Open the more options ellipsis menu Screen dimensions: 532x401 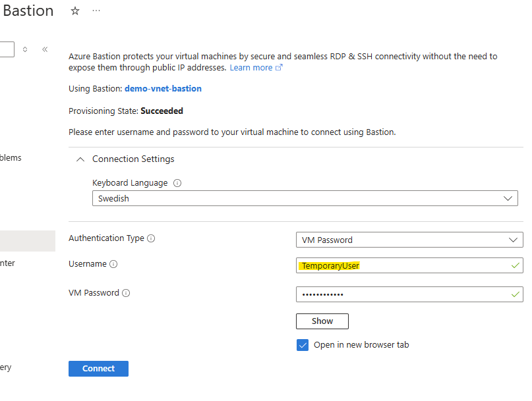(96, 11)
